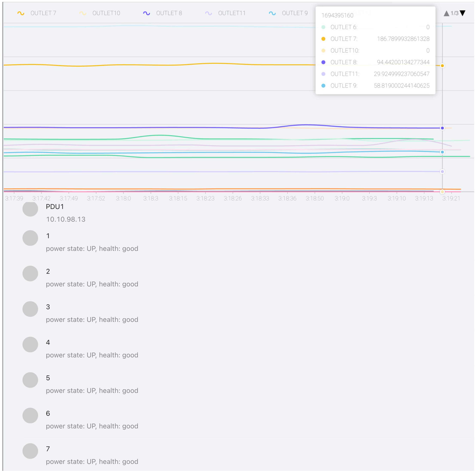The image size is (476, 473).
Task: Click OUTLET11 data point on cursor line
Action: tap(442, 172)
